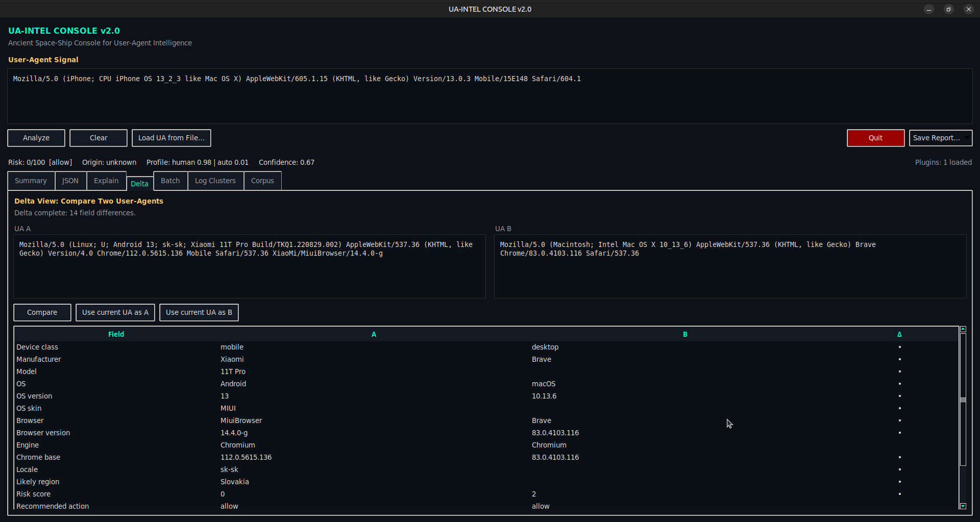Click the delta table scroll-up arrow
Screen dimensions: 980x522
point(963,329)
